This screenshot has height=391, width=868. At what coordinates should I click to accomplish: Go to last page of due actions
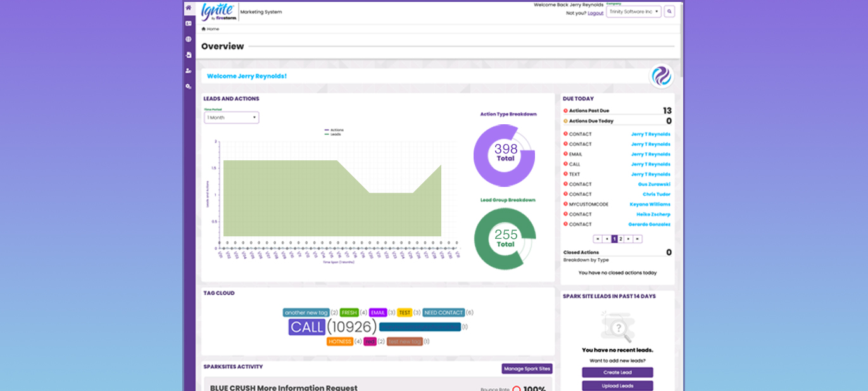[x=638, y=239]
